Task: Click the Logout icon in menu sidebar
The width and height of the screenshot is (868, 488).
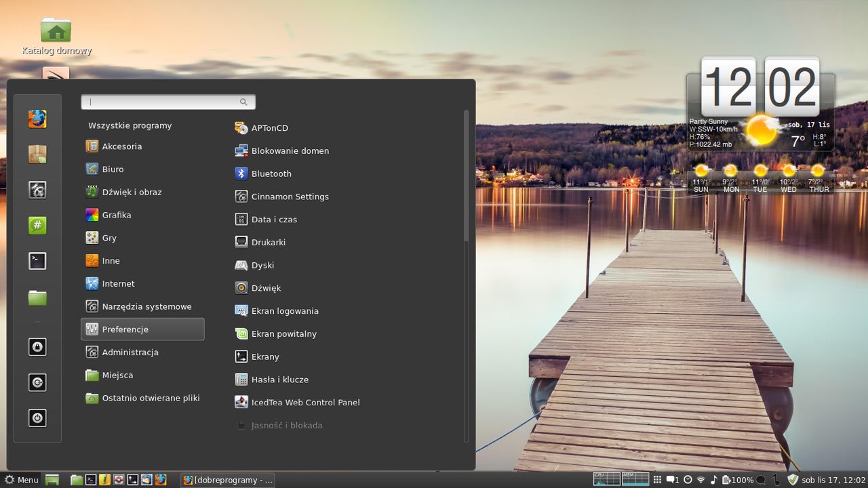Action: (37, 382)
